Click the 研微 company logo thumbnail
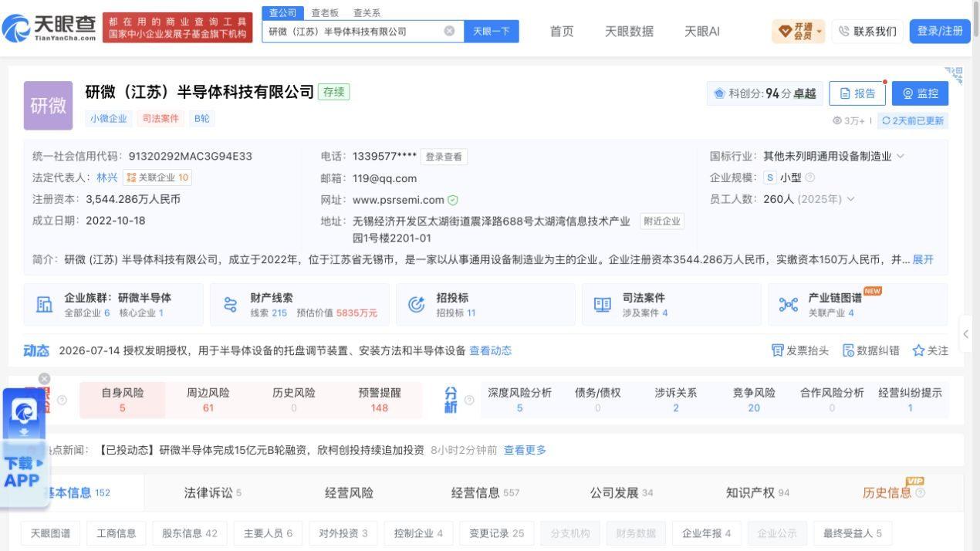 pyautogui.click(x=48, y=106)
